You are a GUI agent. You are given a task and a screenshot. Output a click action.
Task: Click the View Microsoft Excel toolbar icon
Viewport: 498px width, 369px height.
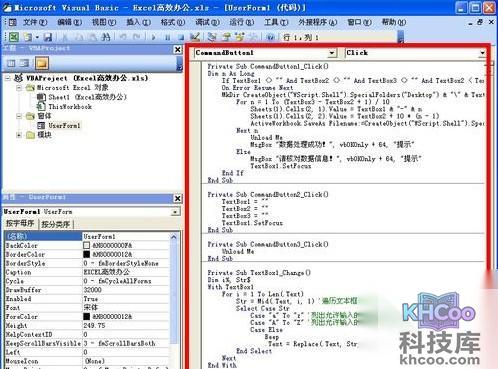14,37
